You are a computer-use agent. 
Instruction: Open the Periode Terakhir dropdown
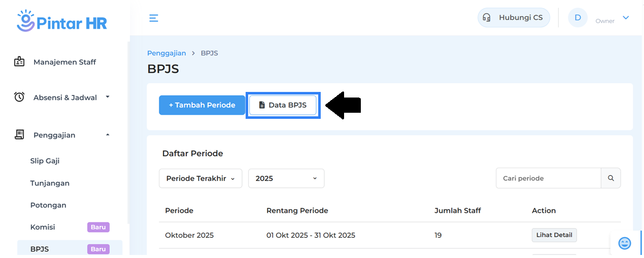coord(200,178)
